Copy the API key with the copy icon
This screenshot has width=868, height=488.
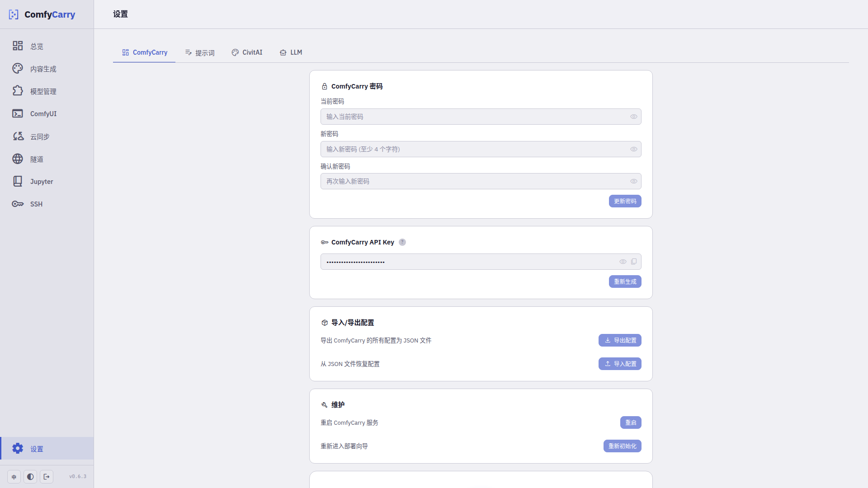(634, 262)
